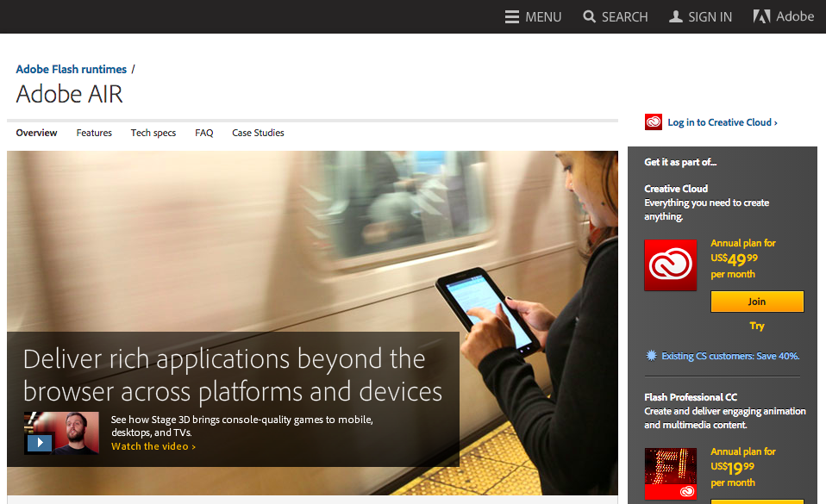
Task: Click the tablet in the hero photo
Action: [x=487, y=311]
